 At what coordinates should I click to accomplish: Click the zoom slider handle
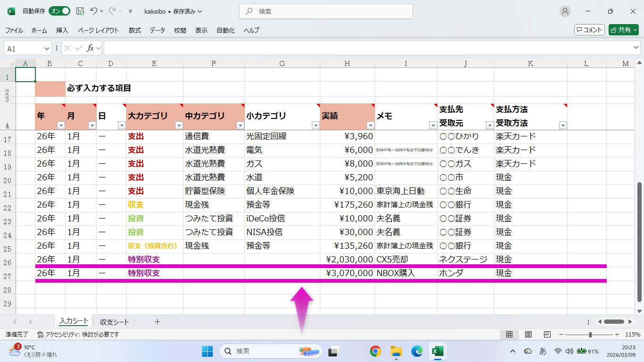[590, 335]
